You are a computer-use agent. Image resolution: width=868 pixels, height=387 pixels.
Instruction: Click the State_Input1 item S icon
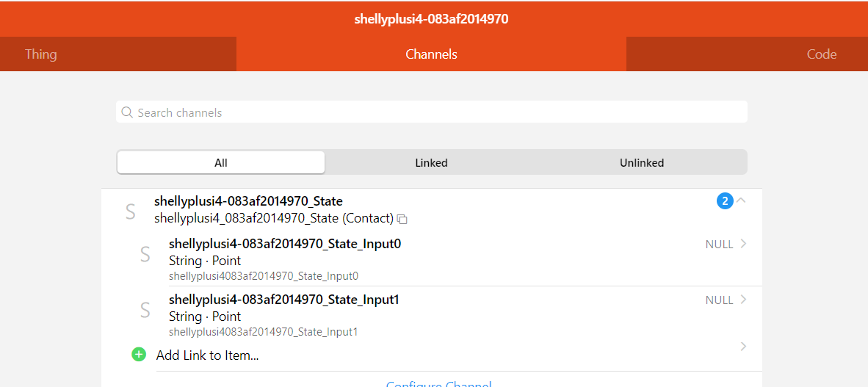click(145, 310)
